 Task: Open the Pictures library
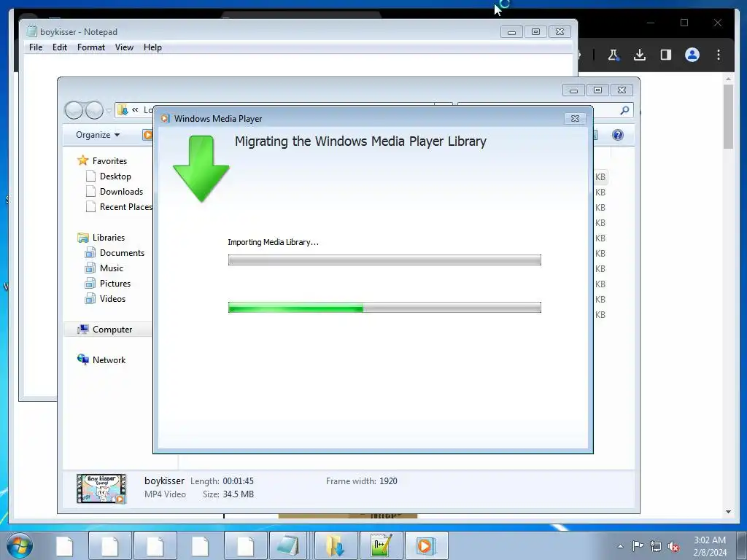pyautogui.click(x=115, y=283)
